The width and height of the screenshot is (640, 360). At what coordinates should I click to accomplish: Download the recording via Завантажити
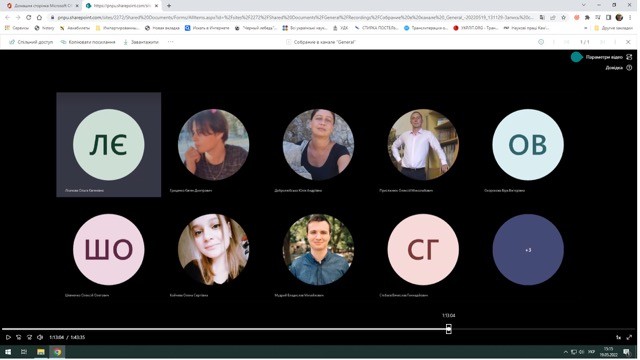tap(141, 42)
